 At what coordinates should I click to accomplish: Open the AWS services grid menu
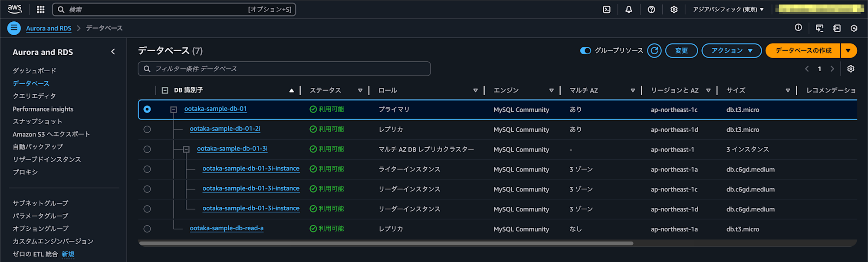41,9
